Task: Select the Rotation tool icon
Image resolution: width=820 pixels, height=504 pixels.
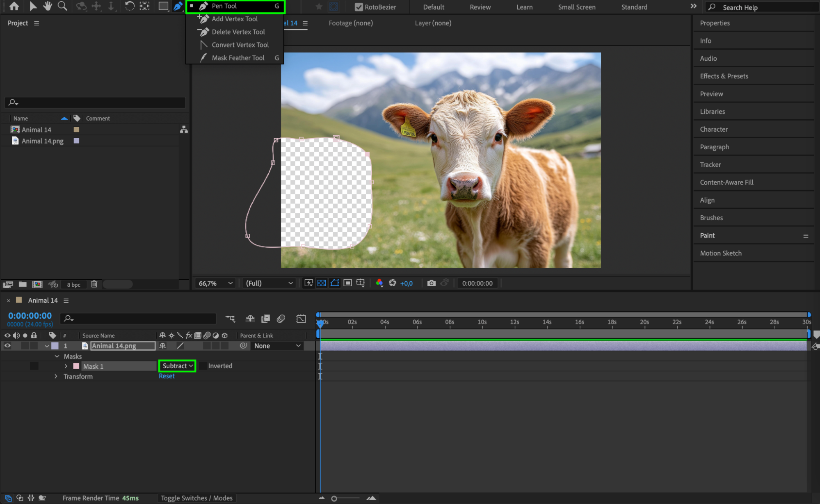Action: pyautogui.click(x=129, y=6)
